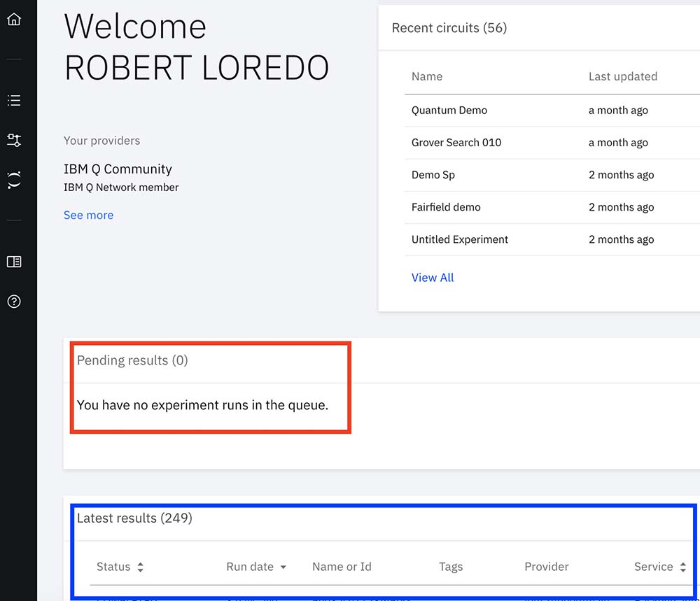700x601 pixels.
Task: Sort results using the Status sort arrows
Action: (x=140, y=567)
